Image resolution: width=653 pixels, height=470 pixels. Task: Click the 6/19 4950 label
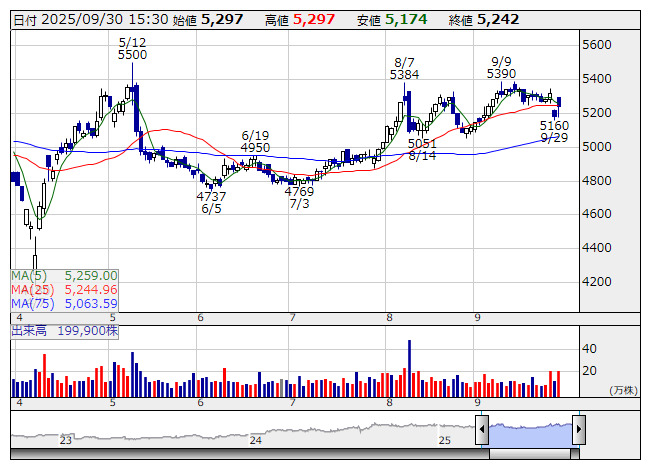[255, 142]
